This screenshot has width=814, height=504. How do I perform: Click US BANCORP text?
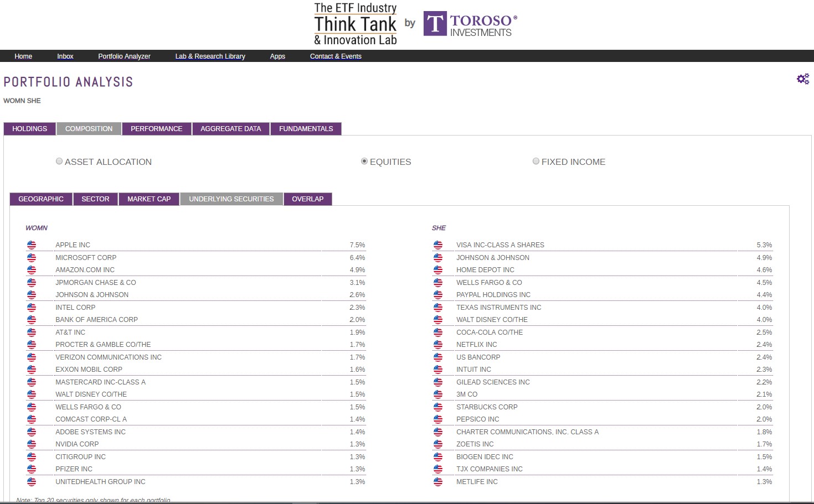[x=478, y=357]
